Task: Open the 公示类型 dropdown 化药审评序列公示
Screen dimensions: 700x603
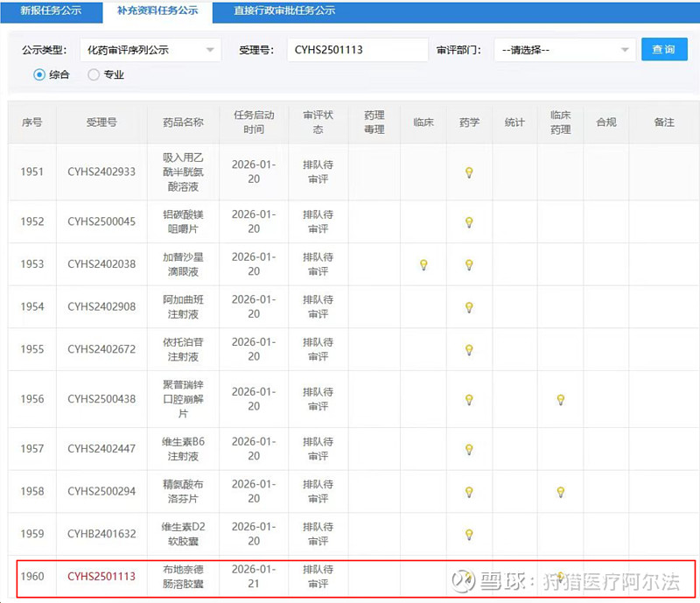Action: pos(150,50)
